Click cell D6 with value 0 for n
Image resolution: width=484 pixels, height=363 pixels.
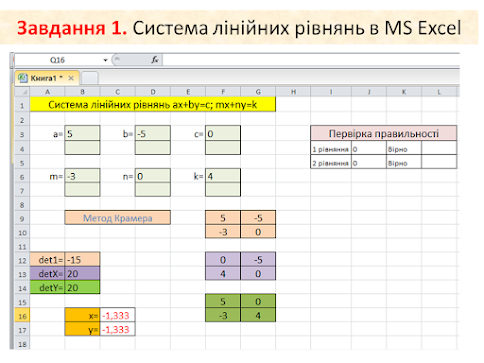(153, 176)
